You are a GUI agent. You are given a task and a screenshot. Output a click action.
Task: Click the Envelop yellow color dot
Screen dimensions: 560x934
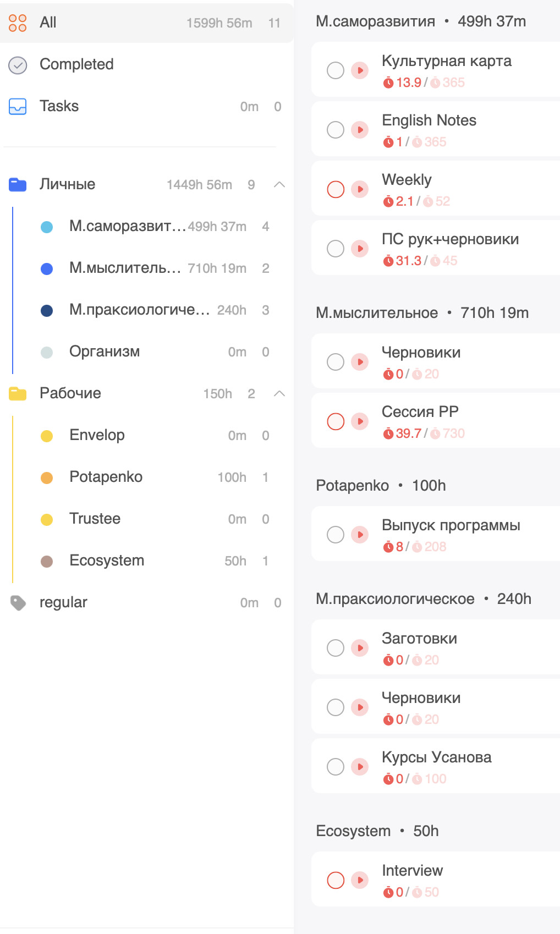click(47, 436)
